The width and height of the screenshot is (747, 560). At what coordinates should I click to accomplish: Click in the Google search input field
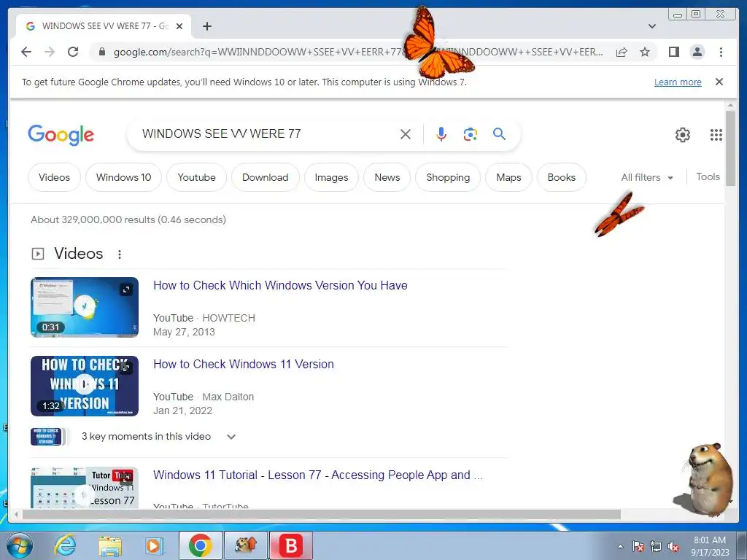click(267, 134)
